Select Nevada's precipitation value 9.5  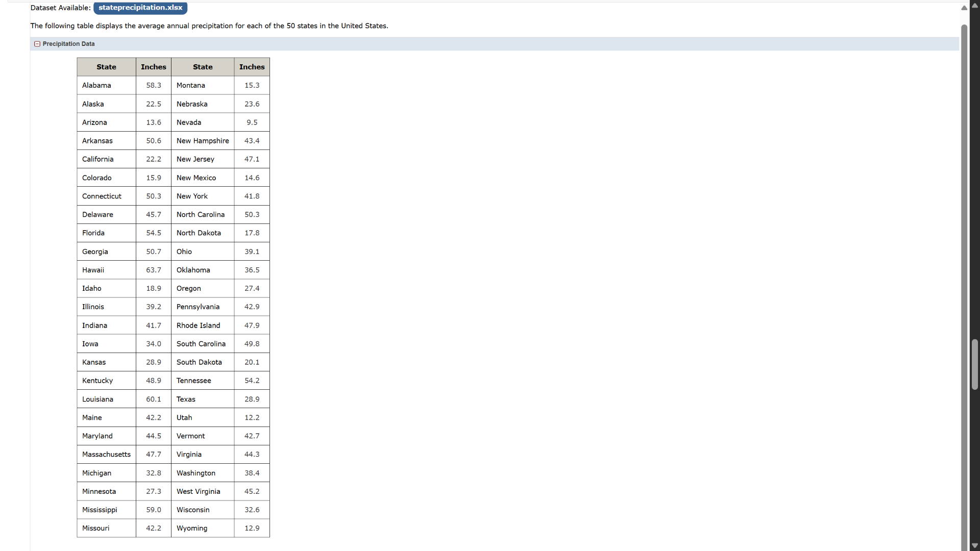pyautogui.click(x=252, y=122)
